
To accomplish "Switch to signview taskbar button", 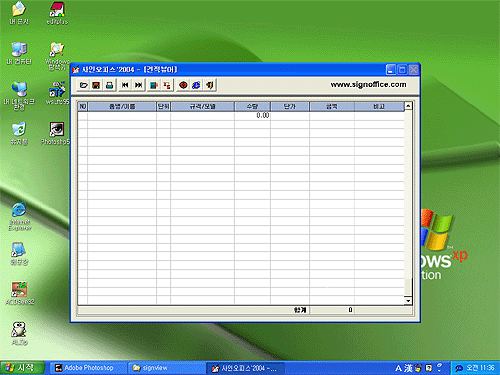I will pos(166,368).
